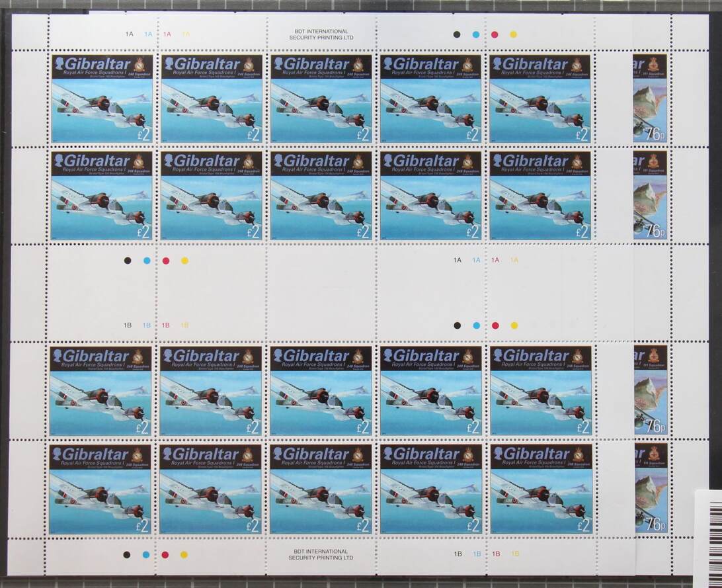Click the fifth £2 Gibraltar stamp in bottom row
Image resolution: width=722 pixels, height=588 pixels.
[x=541, y=489]
